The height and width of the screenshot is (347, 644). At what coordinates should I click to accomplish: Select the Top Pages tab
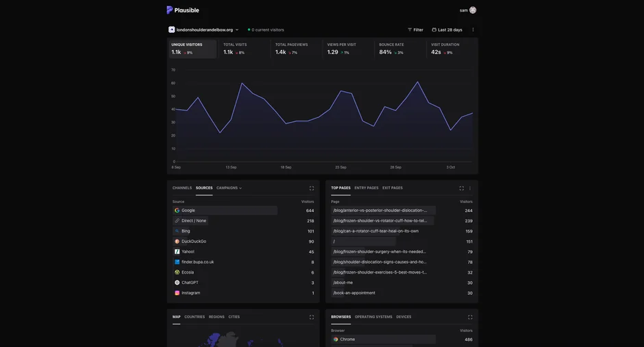coord(341,188)
